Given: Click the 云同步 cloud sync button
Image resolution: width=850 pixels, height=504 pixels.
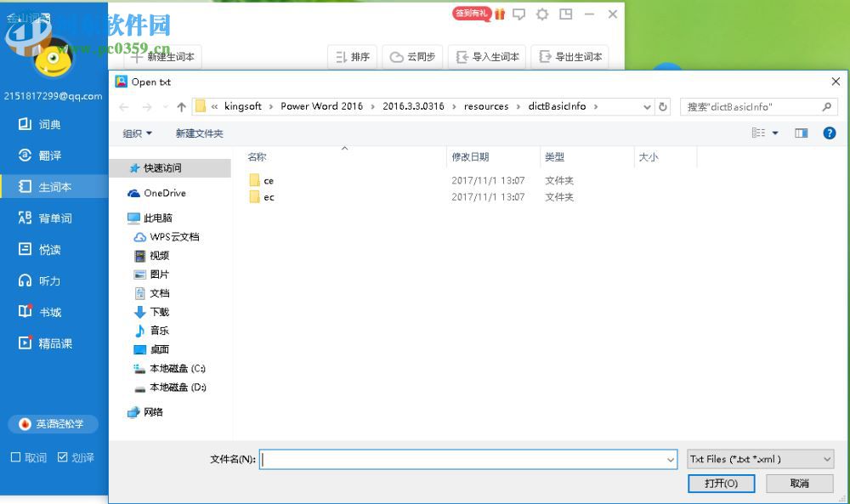Looking at the screenshot, I should point(412,57).
